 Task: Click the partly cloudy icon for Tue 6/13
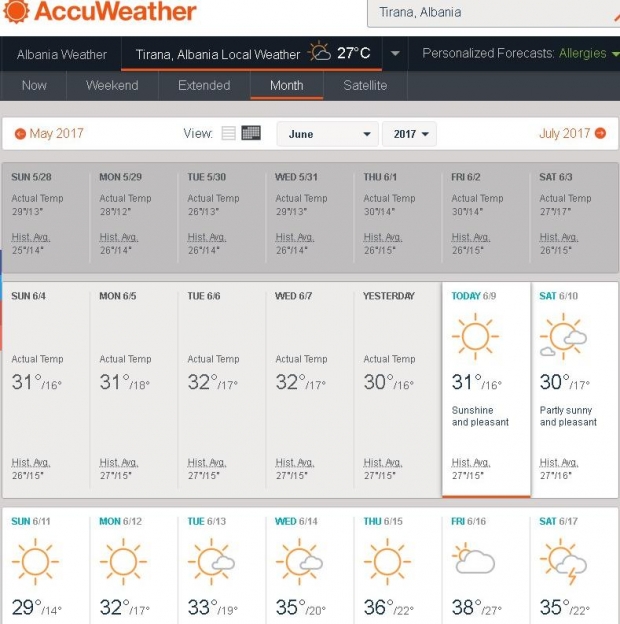pos(211,562)
